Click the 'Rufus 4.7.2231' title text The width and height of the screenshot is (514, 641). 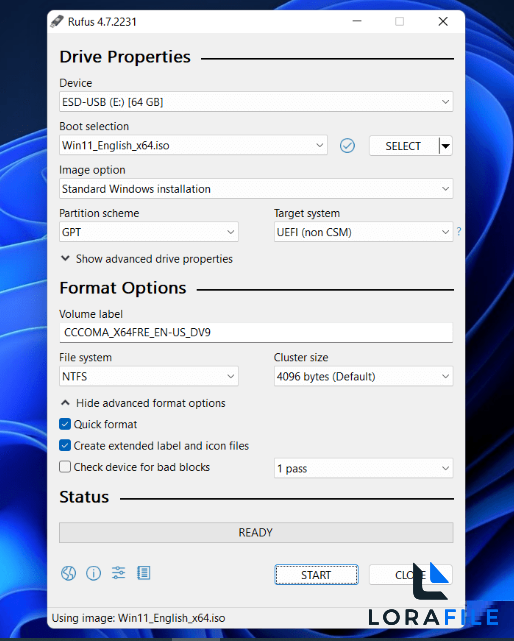click(102, 22)
